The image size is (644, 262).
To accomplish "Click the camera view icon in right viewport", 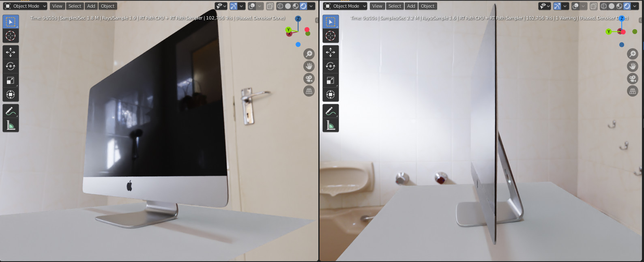I will click(633, 79).
